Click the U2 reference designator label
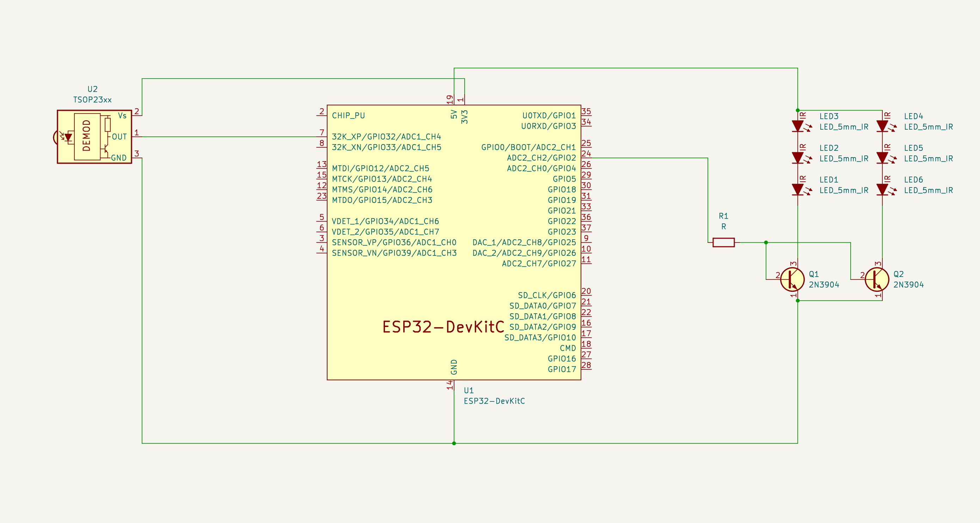This screenshot has height=523, width=980. [92, 89]
